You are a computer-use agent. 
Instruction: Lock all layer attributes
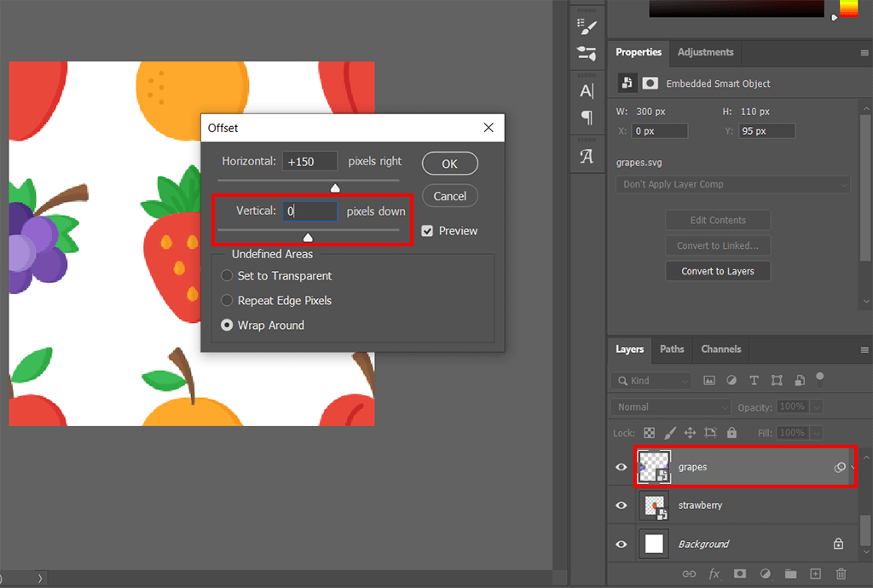click(731, 433)
